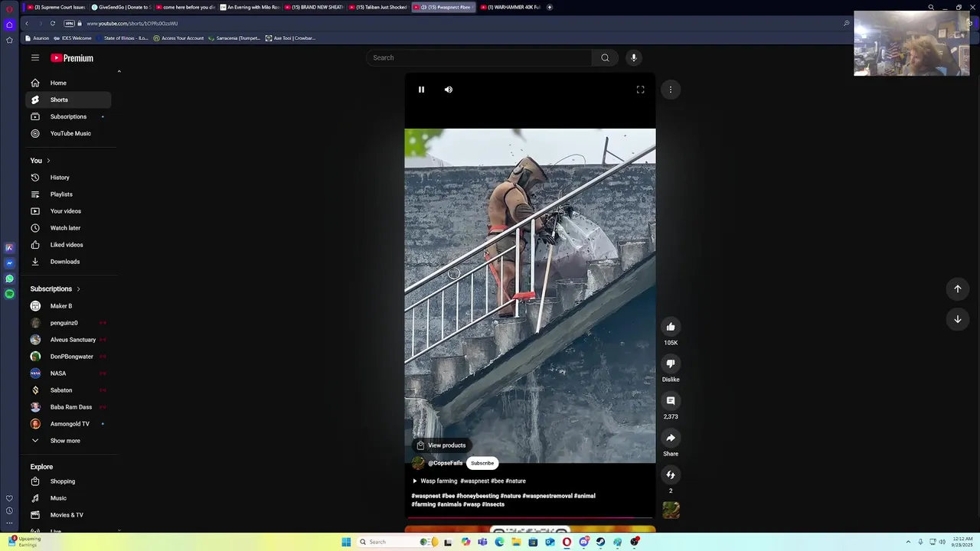
Task: Click the YouTube Premium logo
Action: pos(72,58)
